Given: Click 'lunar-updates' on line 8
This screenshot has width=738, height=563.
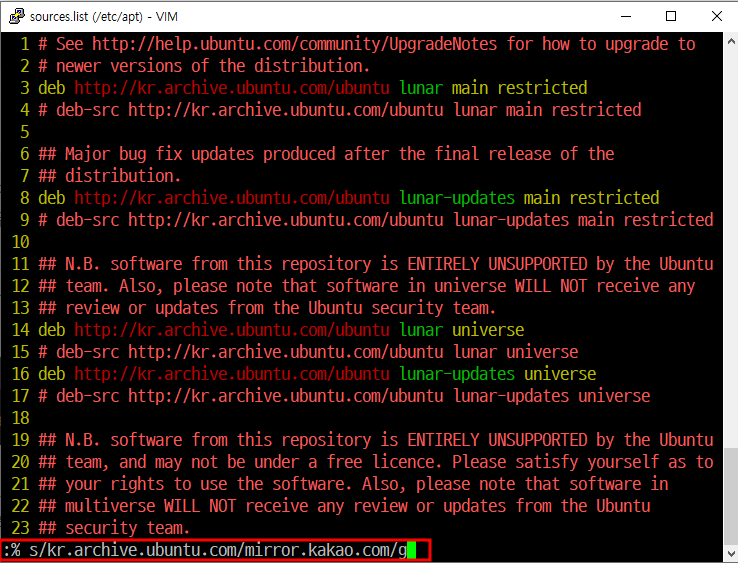Looking at the screenshot, I should tap(457, 198).
